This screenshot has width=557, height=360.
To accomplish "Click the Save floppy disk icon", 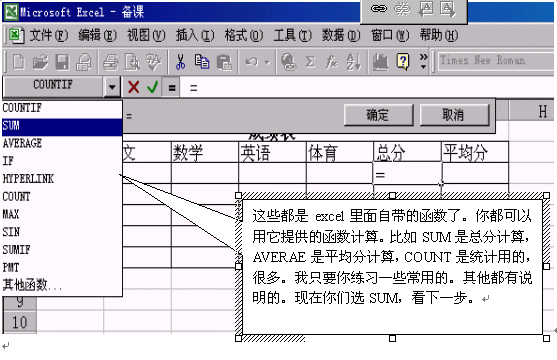I will pyautogui.click(x=62, y=62).
